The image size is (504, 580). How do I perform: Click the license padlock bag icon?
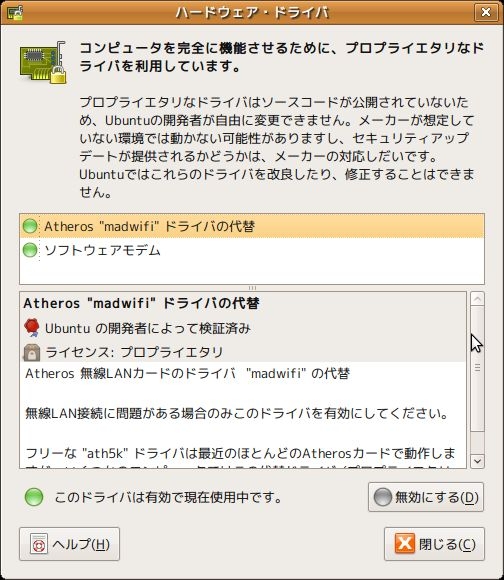[32, 352]
